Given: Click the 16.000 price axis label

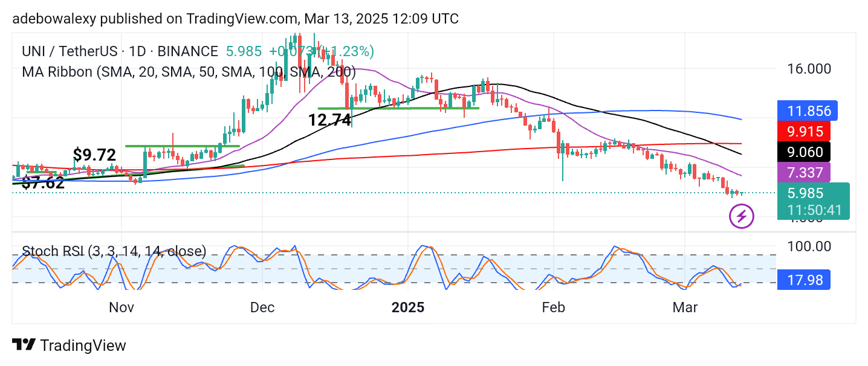Looking at the screenshot, I should 809,69.
